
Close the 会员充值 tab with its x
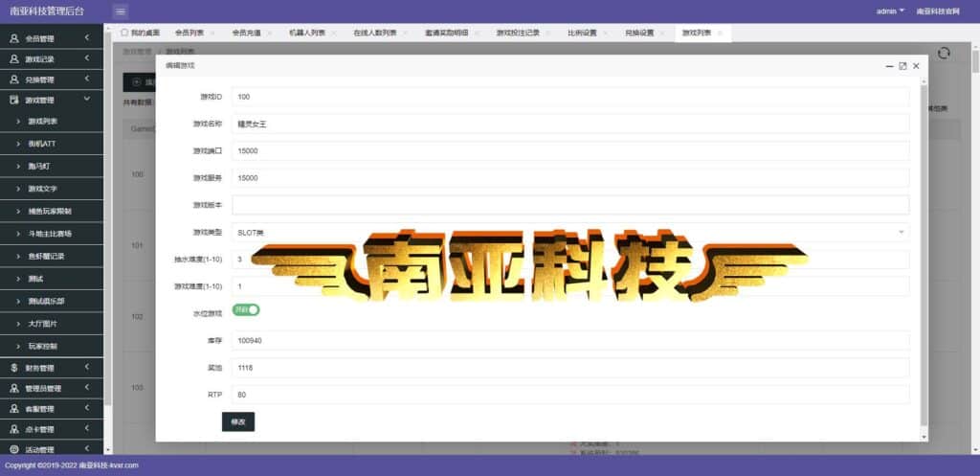[269, 34]
